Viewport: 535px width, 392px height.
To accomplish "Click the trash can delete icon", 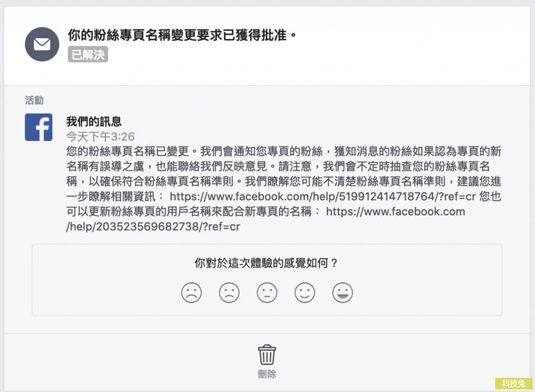I will coord(267,355).
